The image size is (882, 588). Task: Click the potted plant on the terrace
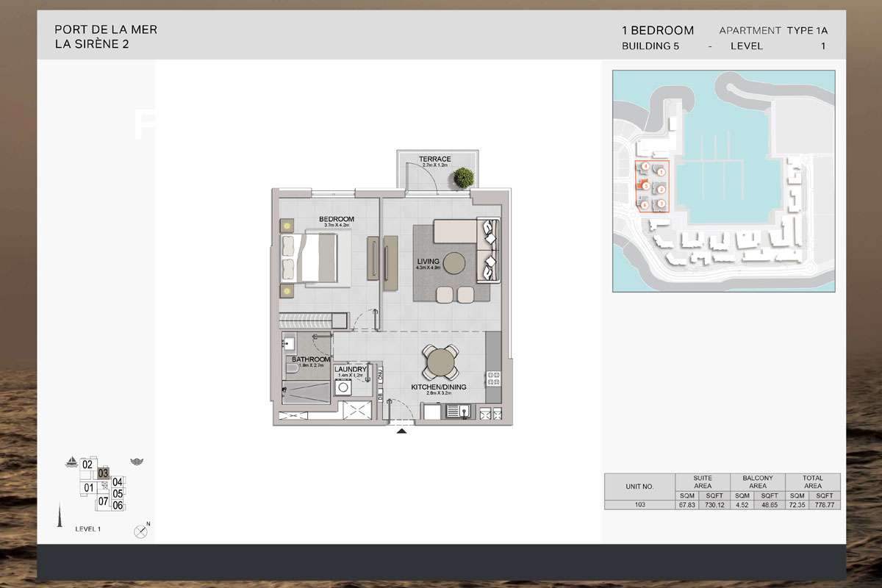pyautogui.click(x=464, y=177)
